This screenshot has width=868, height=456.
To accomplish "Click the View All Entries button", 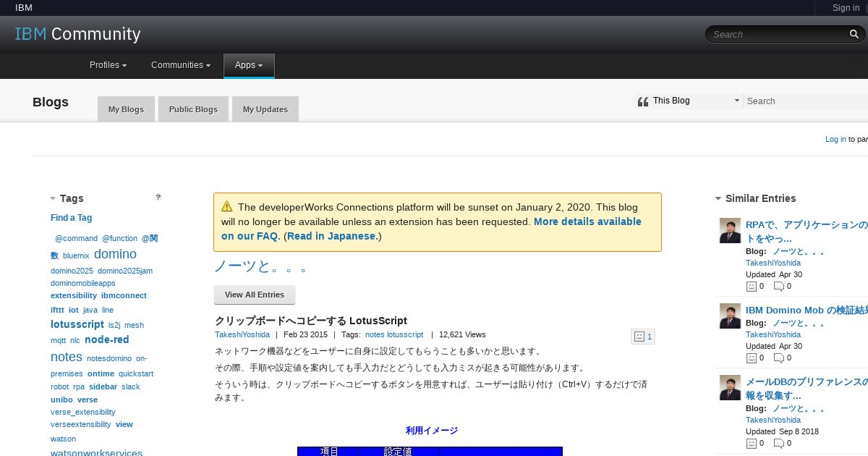I will tap(255, 295).
